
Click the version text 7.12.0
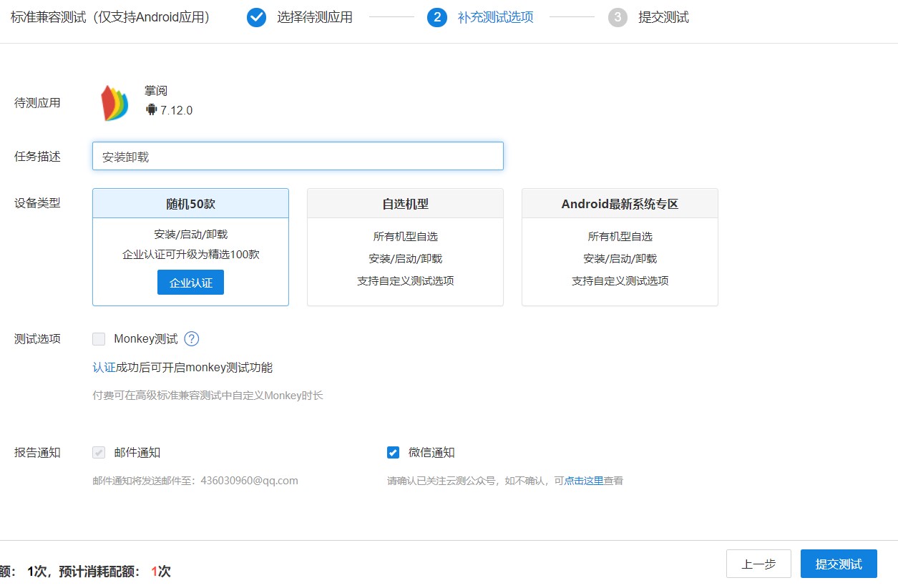pos(177,110)
